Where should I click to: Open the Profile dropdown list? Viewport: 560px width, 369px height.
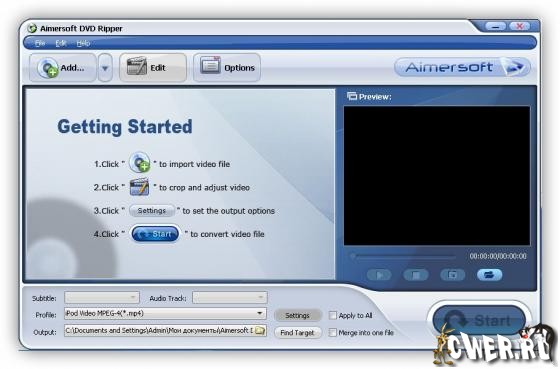(165, 313)
